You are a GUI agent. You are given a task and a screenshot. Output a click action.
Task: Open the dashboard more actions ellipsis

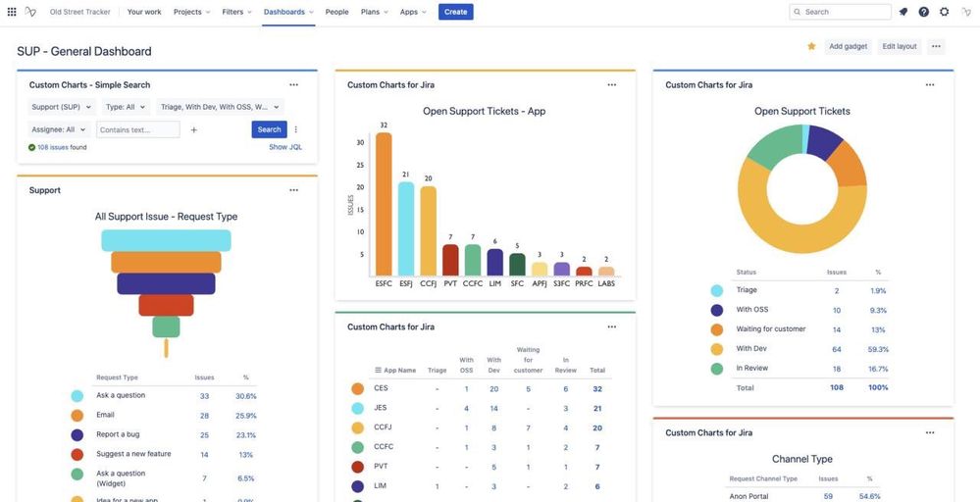(936, 46)
